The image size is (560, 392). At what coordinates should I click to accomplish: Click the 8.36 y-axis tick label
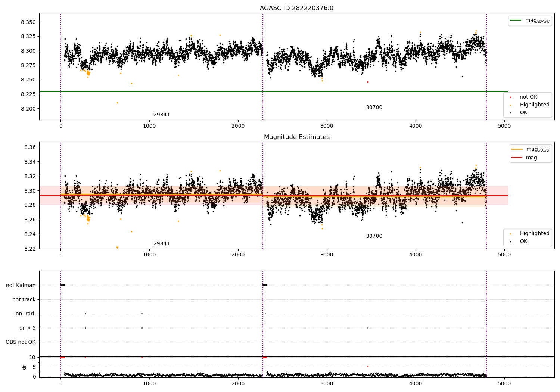pos(30,147)
